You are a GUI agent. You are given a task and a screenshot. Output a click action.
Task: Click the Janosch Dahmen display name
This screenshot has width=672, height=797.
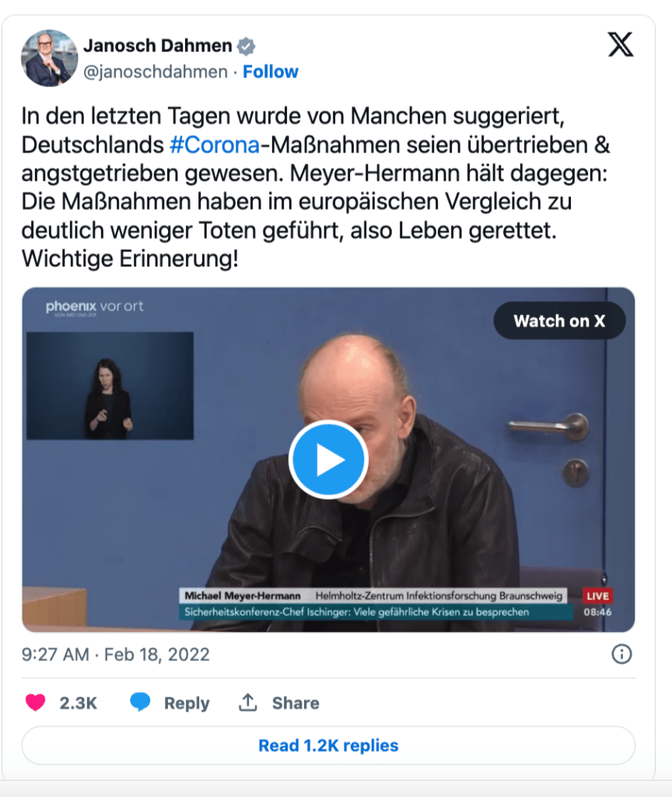point(157,46)
